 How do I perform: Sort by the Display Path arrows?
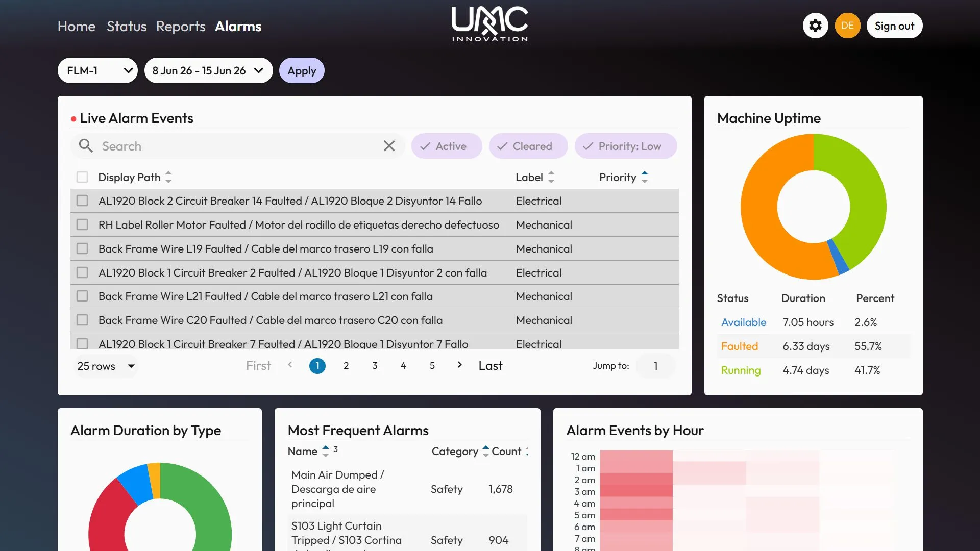(168, 177)
